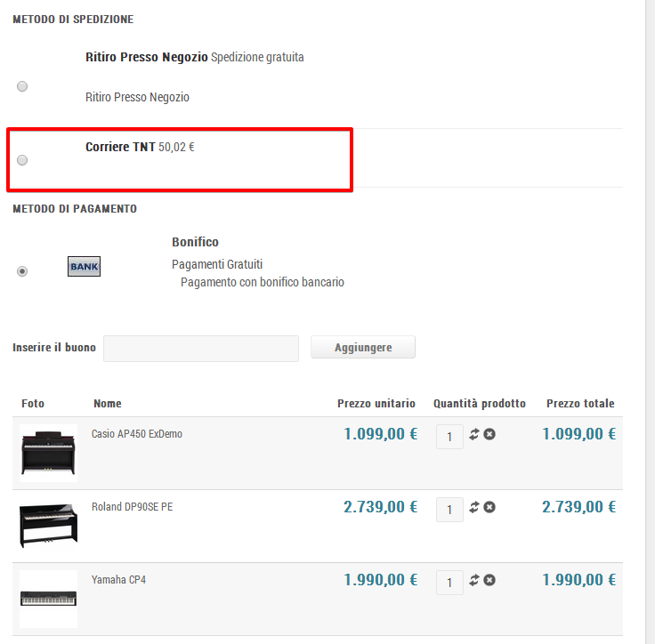This screenshot has width=655, height=644.
Task: Select Ritiro Presso Negozio shipping option
Action: click(22, 86)
